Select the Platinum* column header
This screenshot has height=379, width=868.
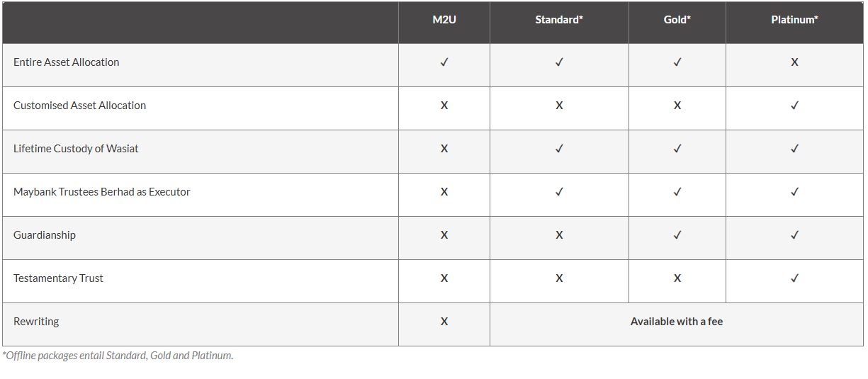(794, 20)
